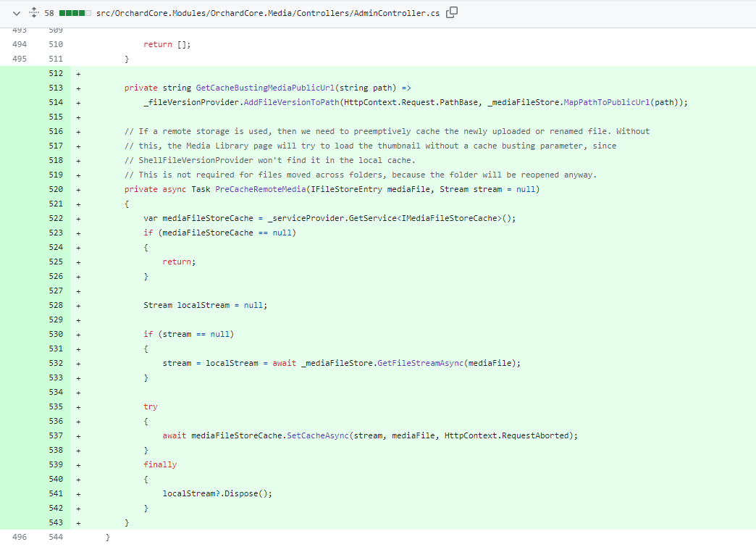Image resolution: width=756 pixels, height=547 pixels.
Task: Click 'IFileStoreEntry mediaFile' parameter on line 520
Action: pyautogui.click(x=370, y=189)
